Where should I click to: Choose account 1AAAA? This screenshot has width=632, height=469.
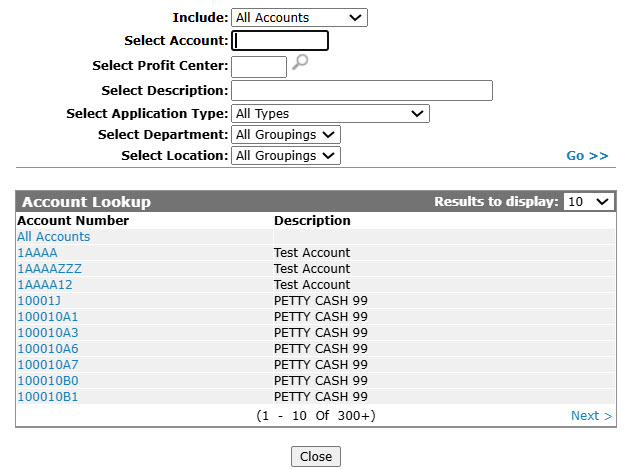(x=37, y=253)
